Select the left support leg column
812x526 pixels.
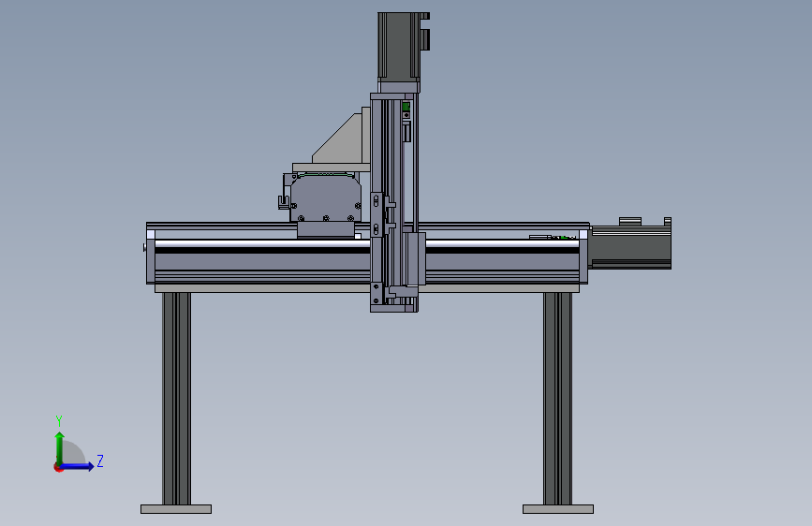(176, 399)
